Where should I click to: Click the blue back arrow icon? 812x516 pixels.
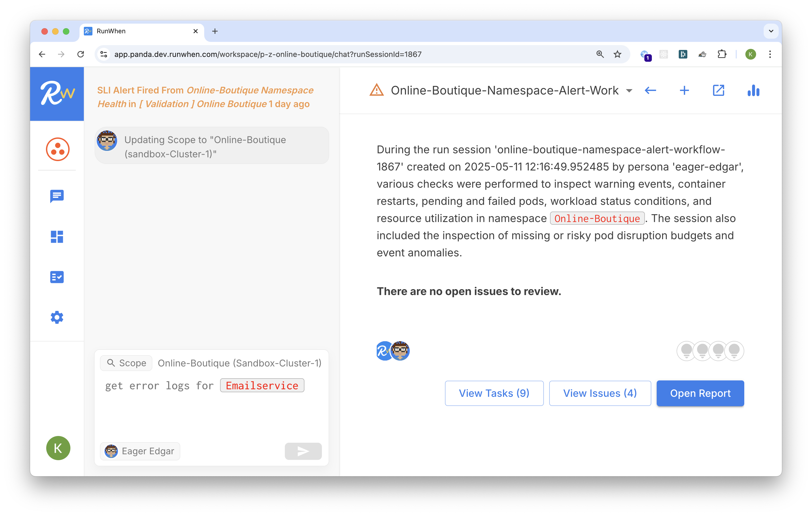[x=650, y=90]
